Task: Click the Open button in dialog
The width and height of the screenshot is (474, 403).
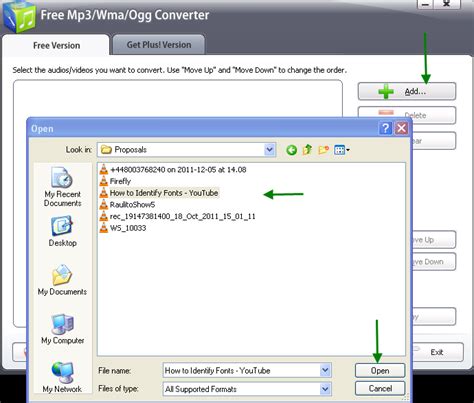Action: [380, 371]
